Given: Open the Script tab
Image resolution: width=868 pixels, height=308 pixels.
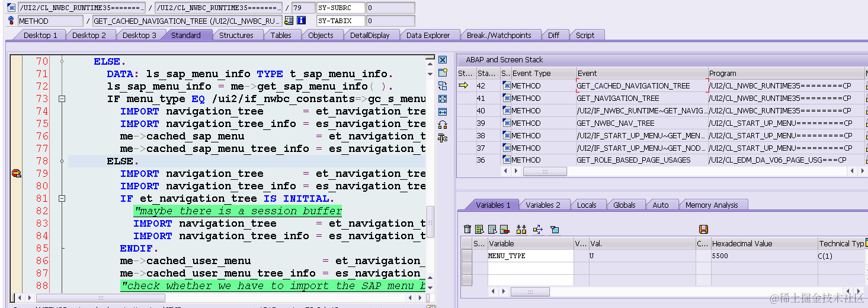Looking at the screenshot, I should click(585, 35).
